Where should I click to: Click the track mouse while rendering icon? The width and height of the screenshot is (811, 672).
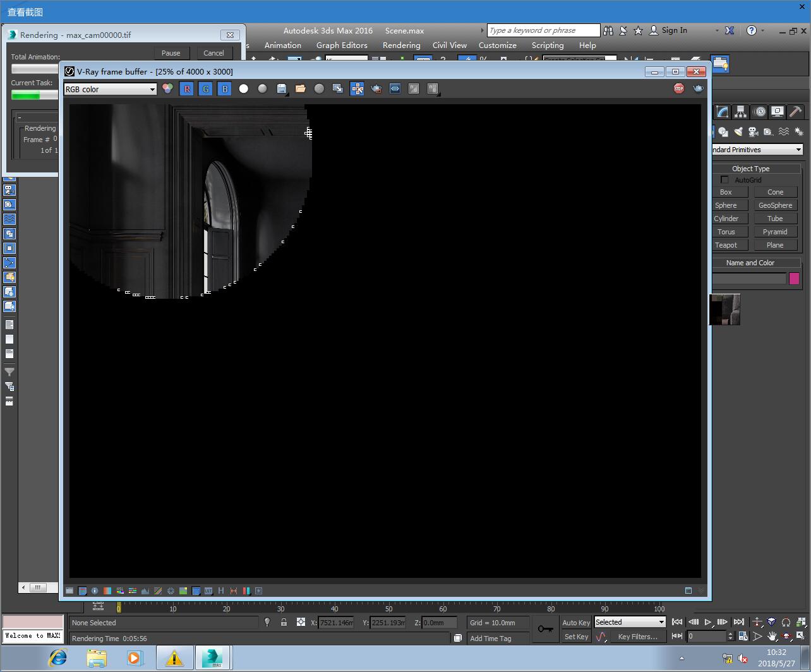(x=357, y=89)
